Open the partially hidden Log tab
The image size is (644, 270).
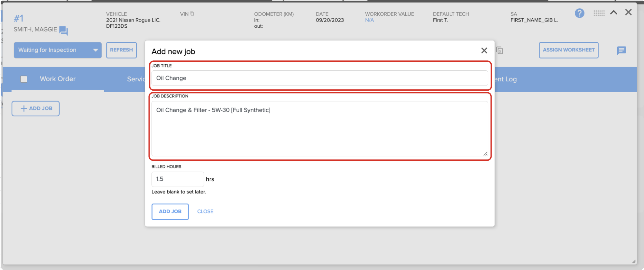pos(506,79)
